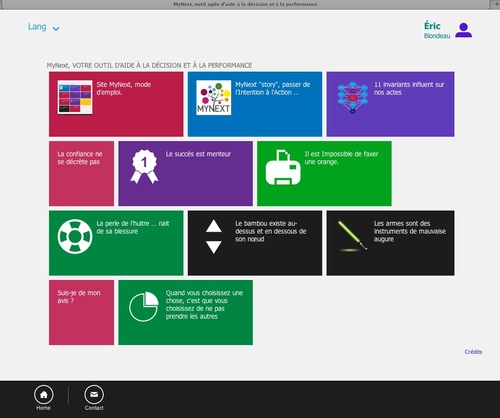Click the Contact label in bottom bar

point(94,408)
